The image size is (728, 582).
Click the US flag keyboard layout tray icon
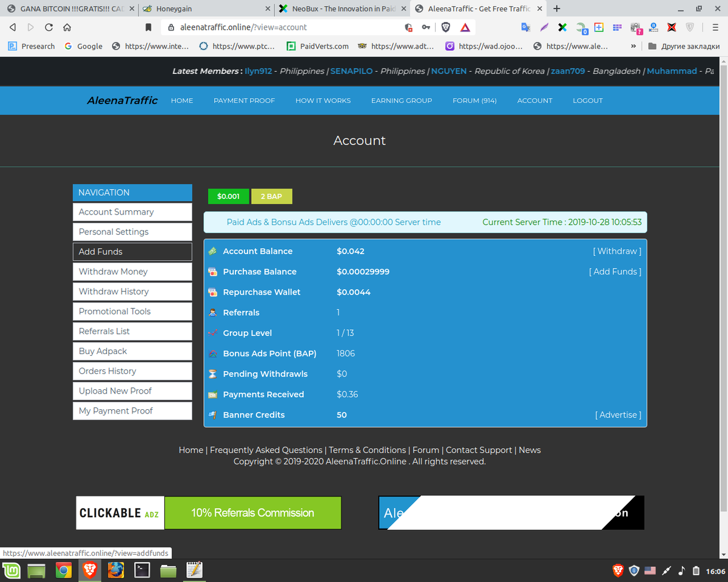pyautogui.click(x=650, y=570)
